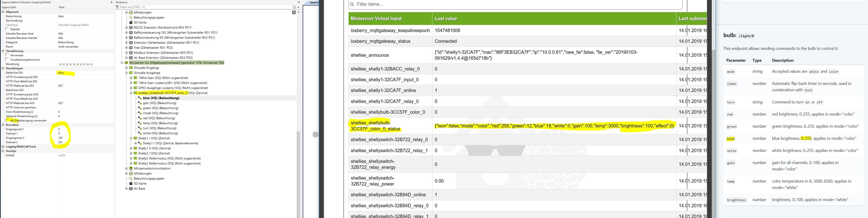Enable the Visualisierungskennwort checkbox
The width and height of the screenshot is (868, 218).
(7, 60)
